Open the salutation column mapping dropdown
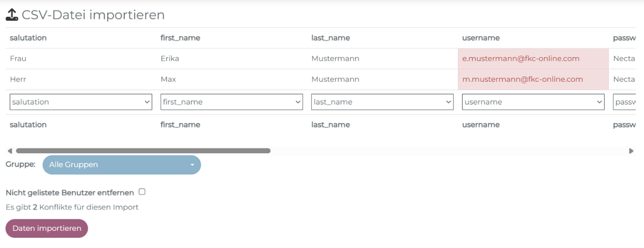 (81, 102)
